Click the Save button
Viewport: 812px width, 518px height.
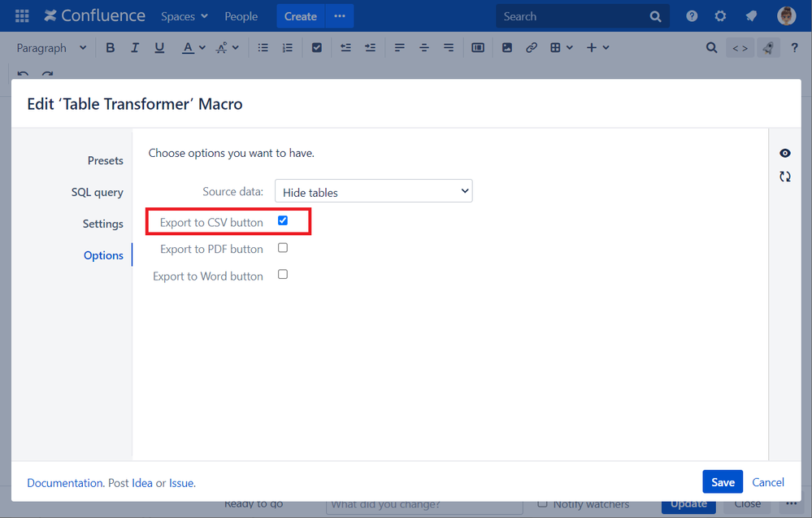(x=723, y=482)
